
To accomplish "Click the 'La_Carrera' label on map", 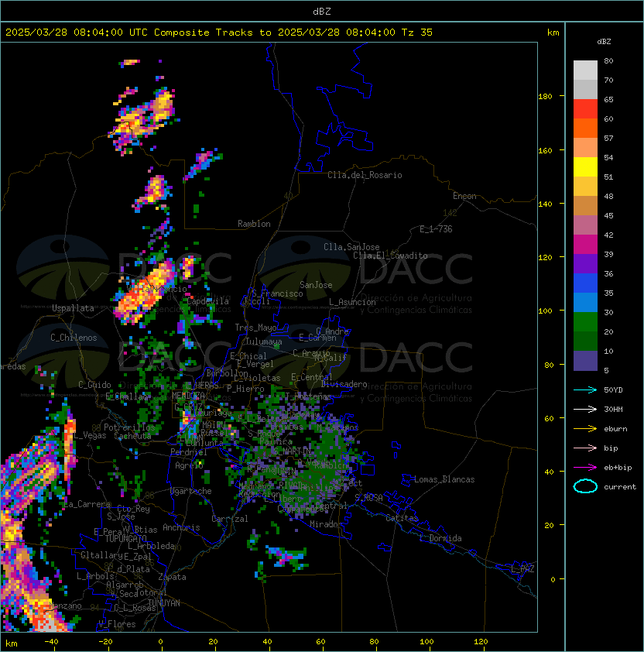I will 87,504.
